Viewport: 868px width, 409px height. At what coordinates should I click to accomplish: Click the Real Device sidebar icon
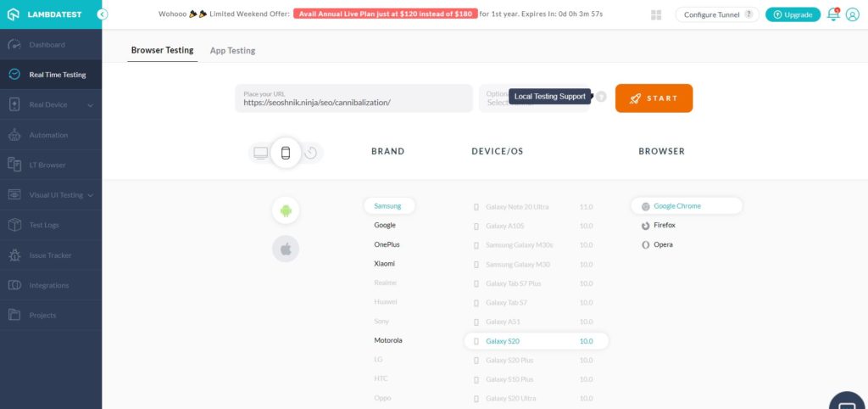pyautogui.click(x=14, y=104)
